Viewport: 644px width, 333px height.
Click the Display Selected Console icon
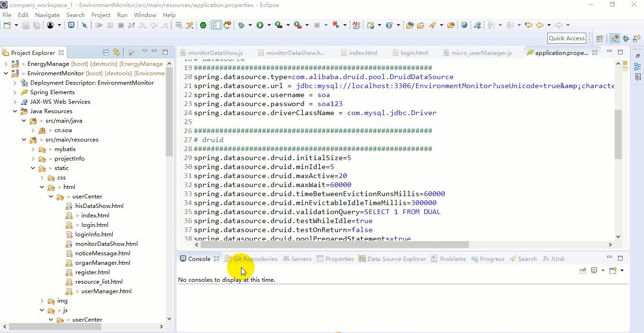594,270
